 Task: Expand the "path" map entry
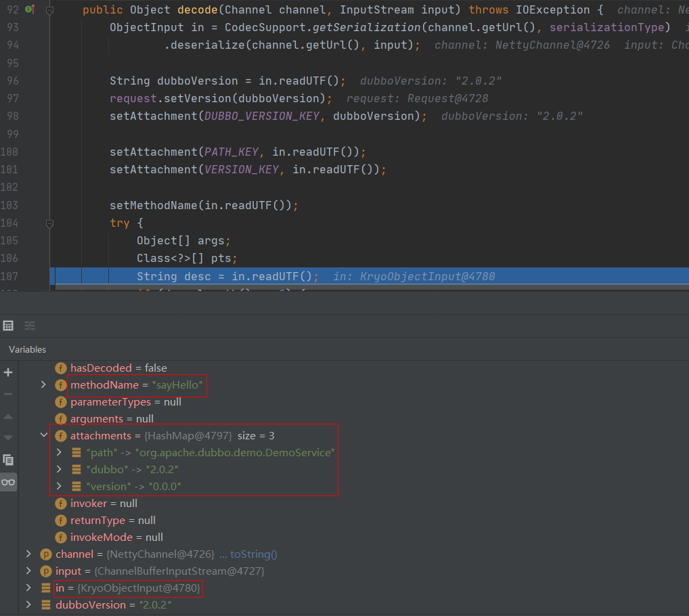(60, 452)
